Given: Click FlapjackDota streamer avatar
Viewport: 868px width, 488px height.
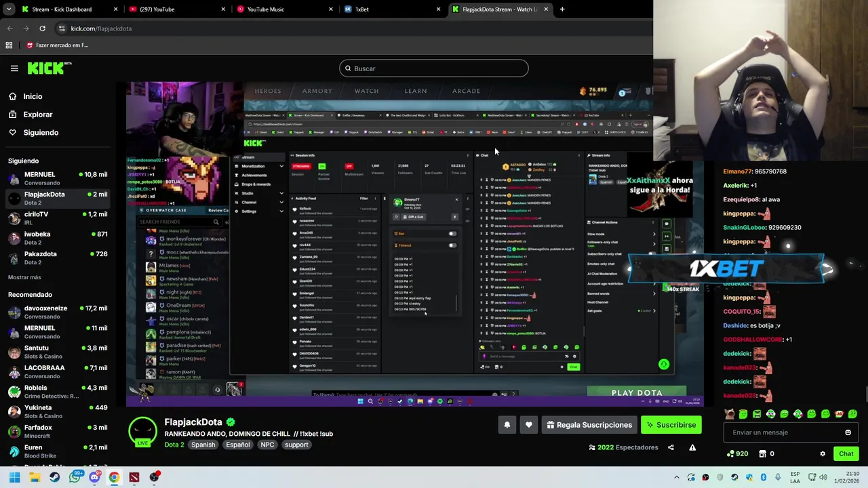Looking at the screenshot, I should pyautogui.click(x=142, y=430).
